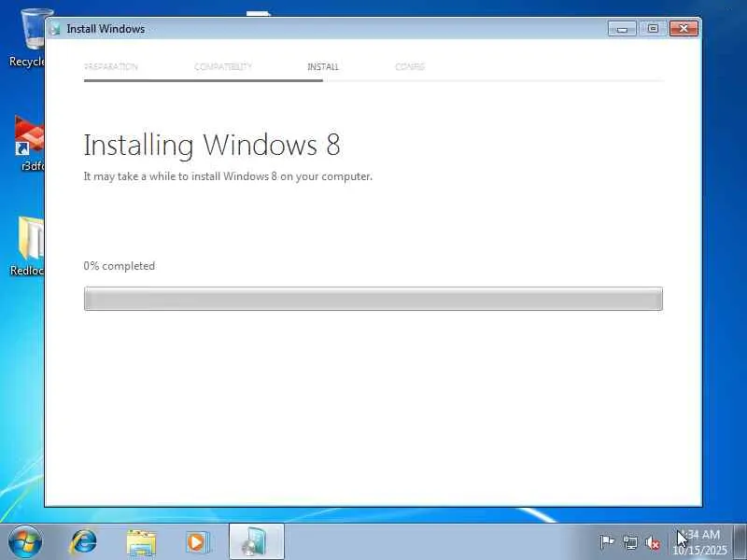Select the Redloc folder on desktop
The width and height of the screenshot is (747, 560).
tap(28, 246)
